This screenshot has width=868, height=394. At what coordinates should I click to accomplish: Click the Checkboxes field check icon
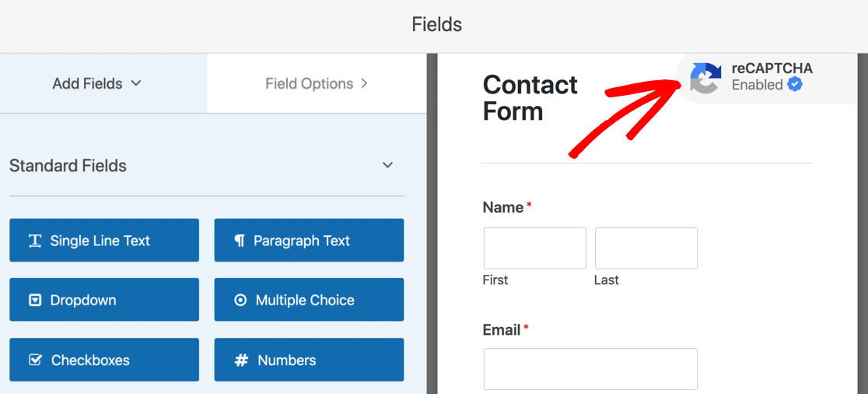pyautogui.click(x=35, y=361)
